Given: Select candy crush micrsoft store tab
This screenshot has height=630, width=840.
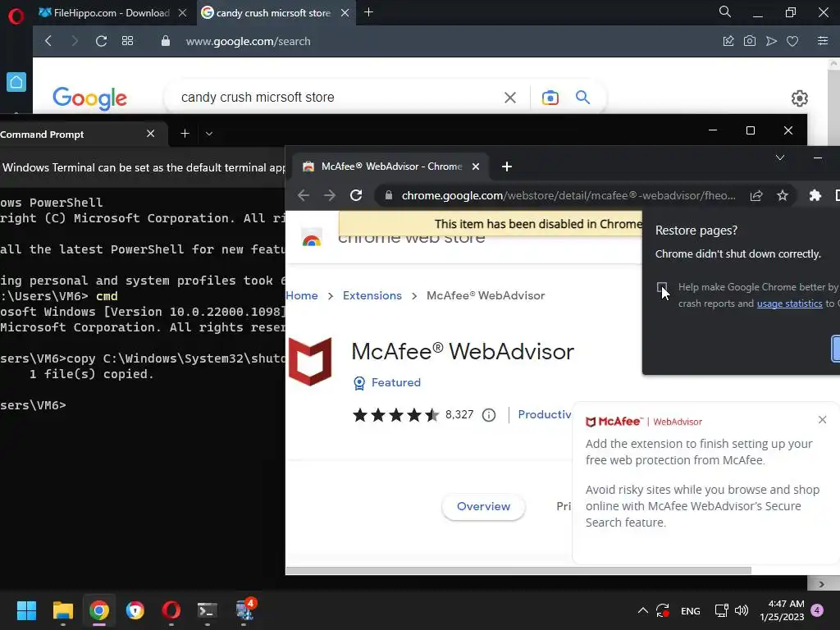Looking at the screenshot, I should pos(274,13).
